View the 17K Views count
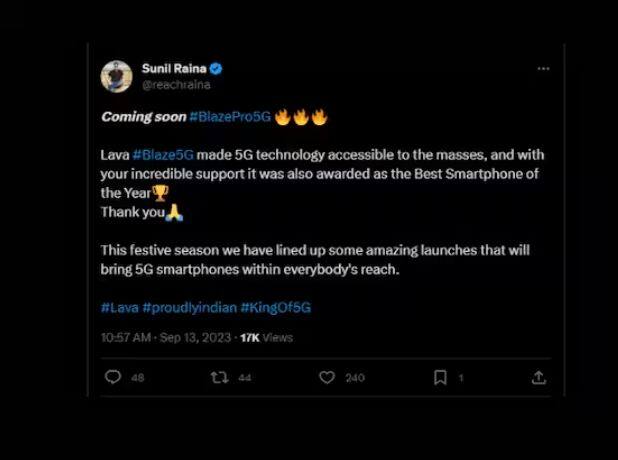 pyautogui.click(x=267, y=338)
